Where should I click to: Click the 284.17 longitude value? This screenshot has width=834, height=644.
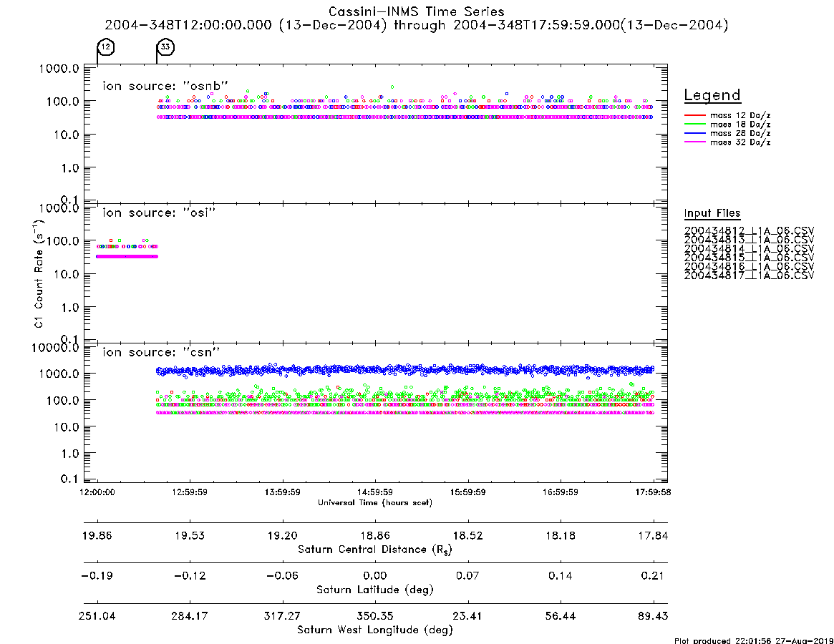[x=190, y=616]
